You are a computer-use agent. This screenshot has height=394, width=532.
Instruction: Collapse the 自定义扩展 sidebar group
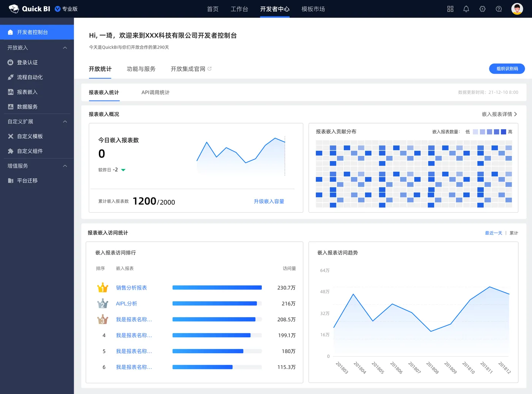[65, 122]
